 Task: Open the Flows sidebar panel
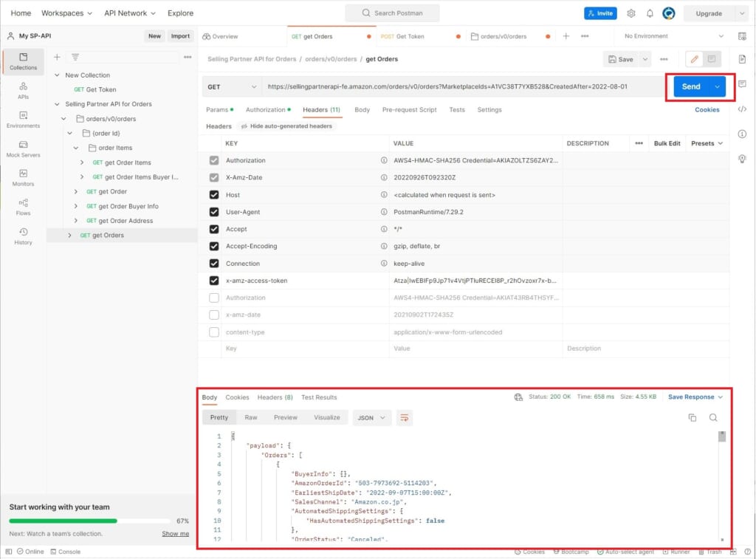[23, 207]
